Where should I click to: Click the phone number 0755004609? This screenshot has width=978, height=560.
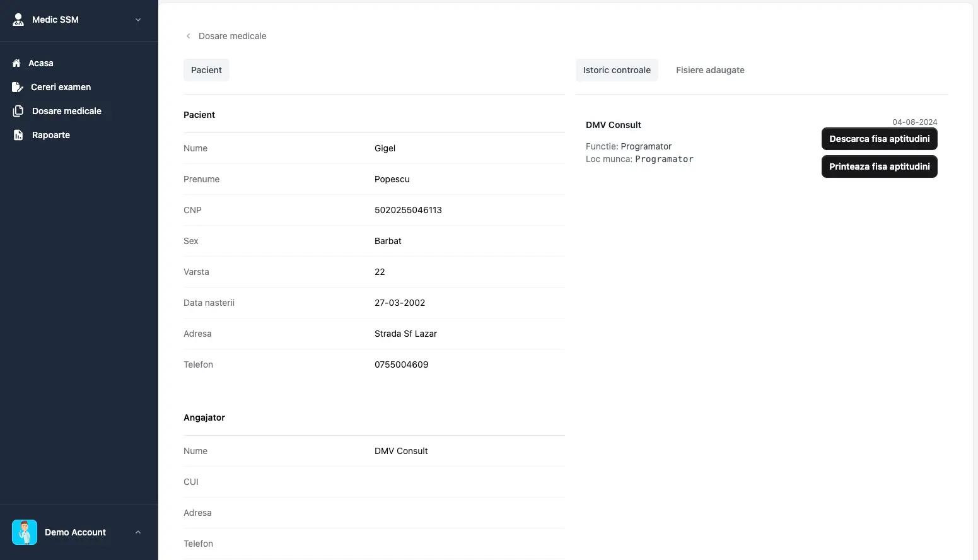coord(401,365)
